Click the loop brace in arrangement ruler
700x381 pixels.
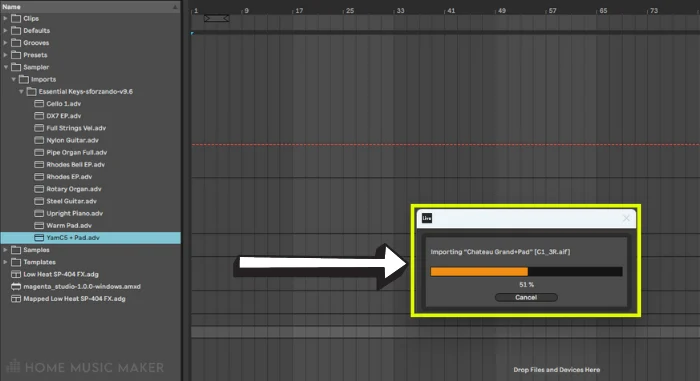point(217,18)
